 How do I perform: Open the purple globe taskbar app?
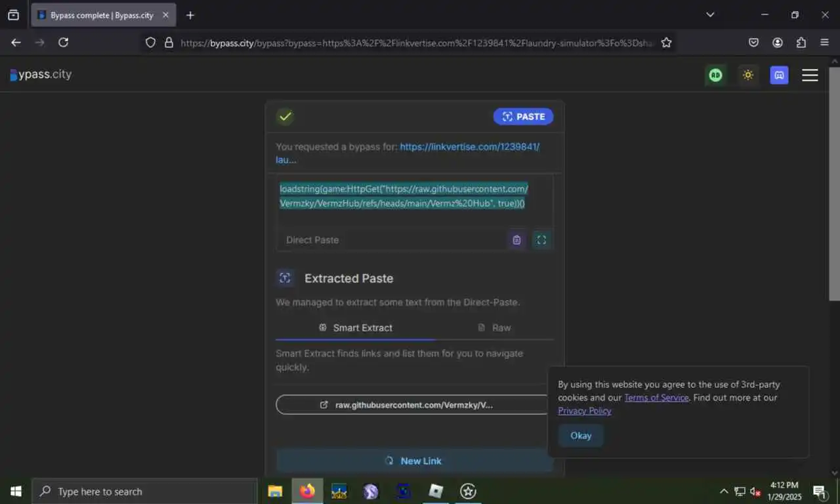point(371,491)
